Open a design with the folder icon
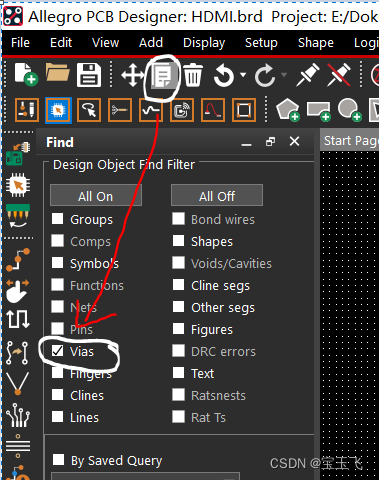Image resolution: width=379 pixels, height=480 pixels. pos(58,73)
